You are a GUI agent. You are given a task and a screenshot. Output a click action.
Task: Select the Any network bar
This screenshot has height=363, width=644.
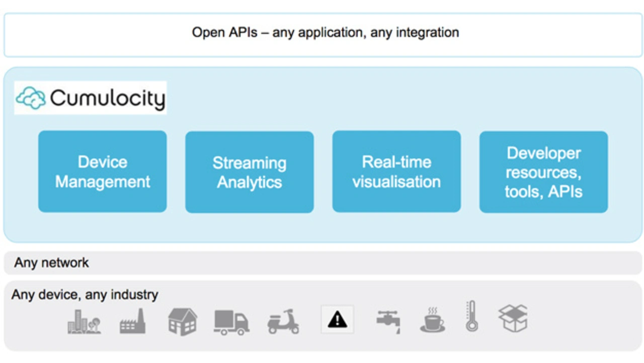point(322,263)
